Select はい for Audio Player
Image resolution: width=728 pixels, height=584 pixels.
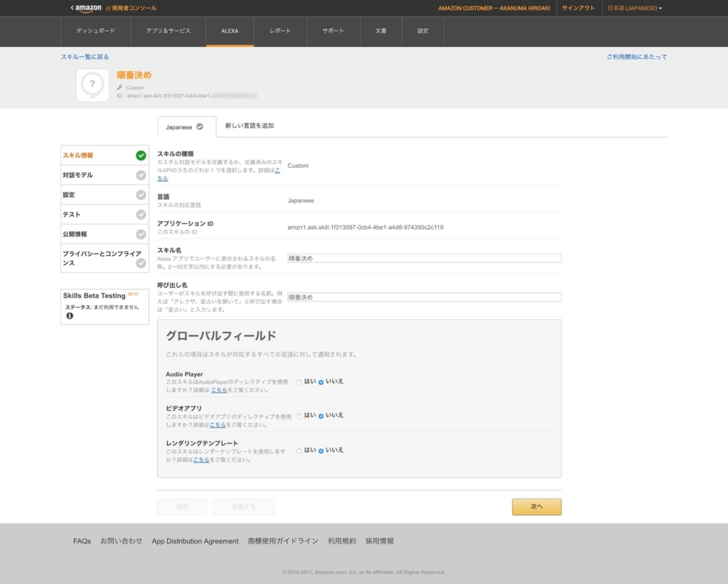click(299, 382)
